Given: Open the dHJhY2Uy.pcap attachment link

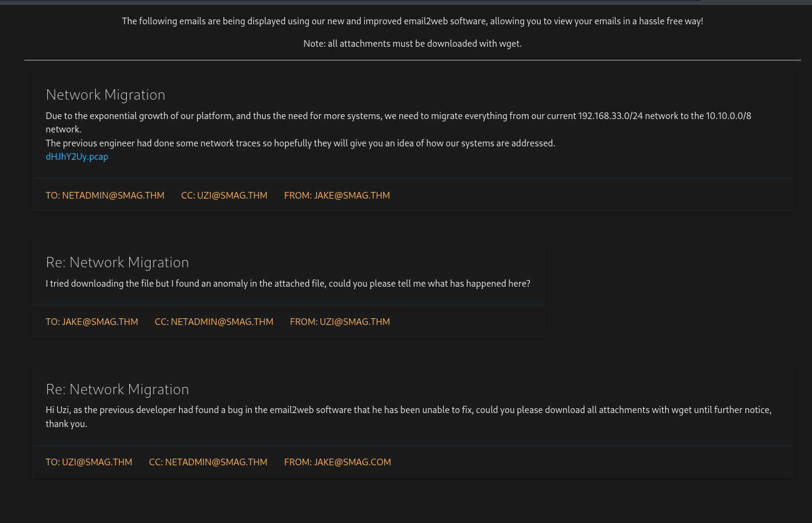Looking at the screenshot, I should click(x=77, y=157).
